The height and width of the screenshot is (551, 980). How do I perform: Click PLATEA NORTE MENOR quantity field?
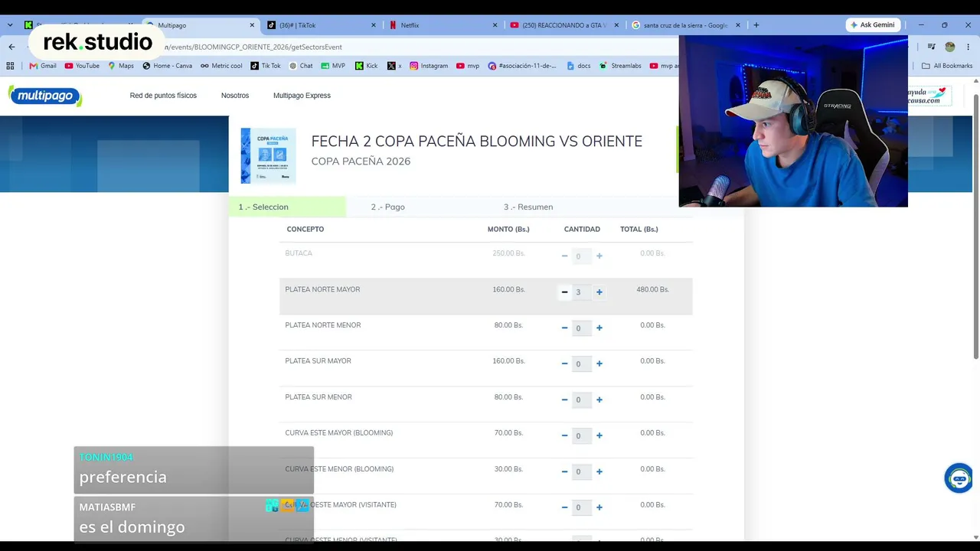[581, 328]
